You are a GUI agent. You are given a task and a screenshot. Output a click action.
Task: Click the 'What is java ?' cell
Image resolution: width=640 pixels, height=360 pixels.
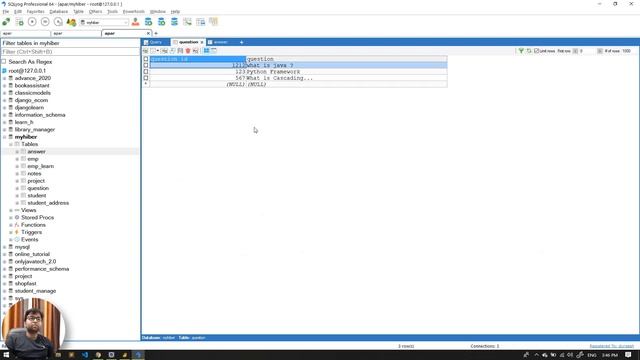point(347,65)
